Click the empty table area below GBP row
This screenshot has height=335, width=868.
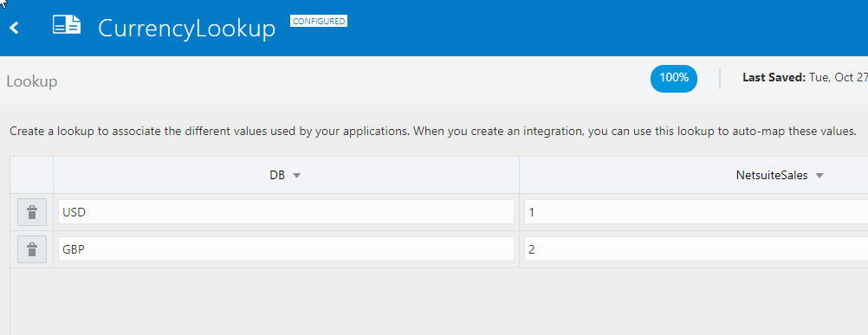(x=439, y=301)
